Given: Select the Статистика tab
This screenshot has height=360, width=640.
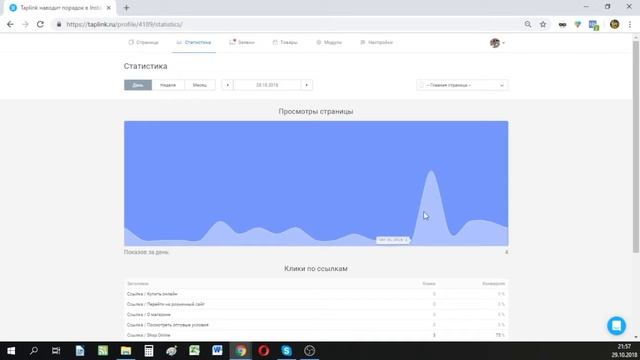Looking at the screenshot, I should [194, 42].
